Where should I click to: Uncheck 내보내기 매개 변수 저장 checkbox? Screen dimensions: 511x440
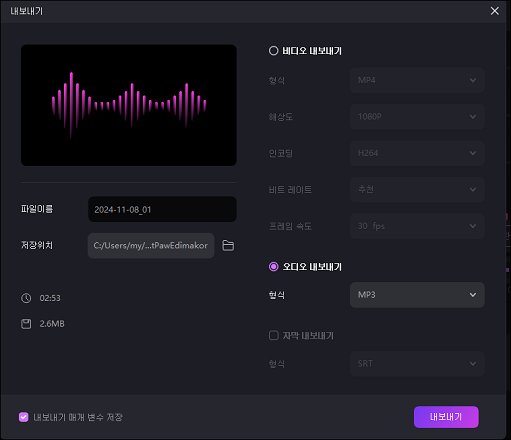[x=24, y=417]
